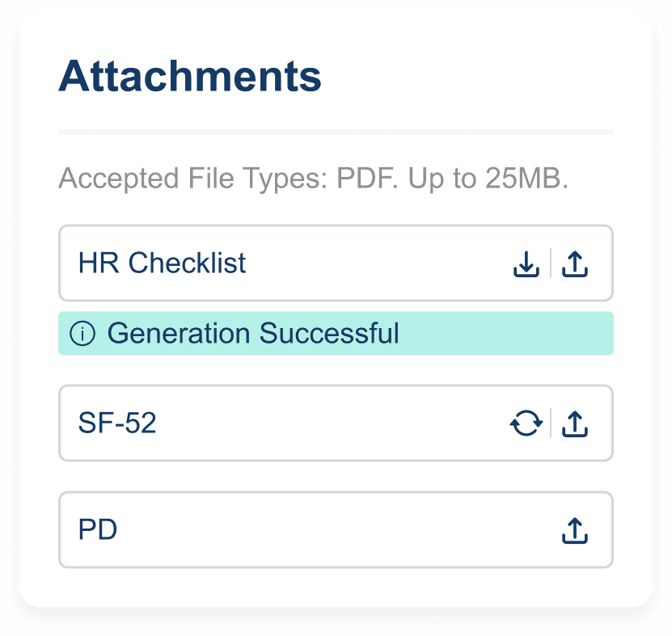The image size is (672, 636).
Task: Upload a file for PD
Action: [x=575, y=530]
